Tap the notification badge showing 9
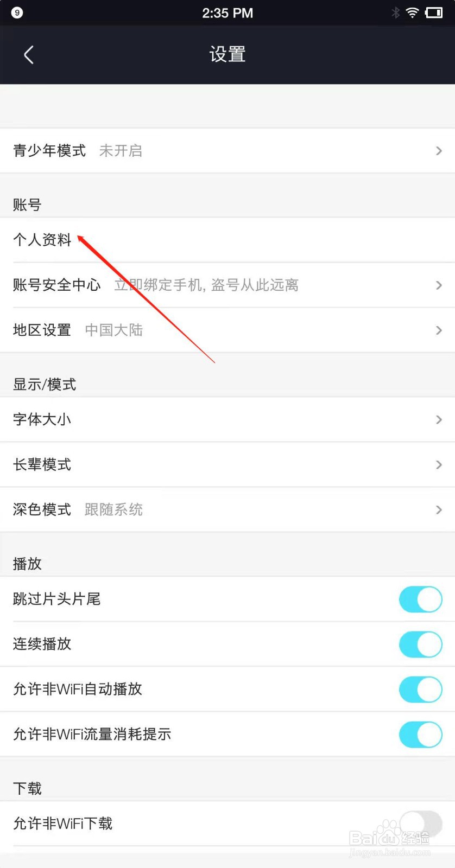 pos(17,12)
